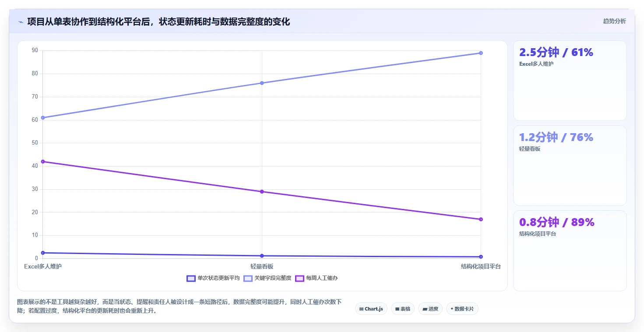Click the icon inside the 表格 tag
The image size is (644, 332).
397,309
